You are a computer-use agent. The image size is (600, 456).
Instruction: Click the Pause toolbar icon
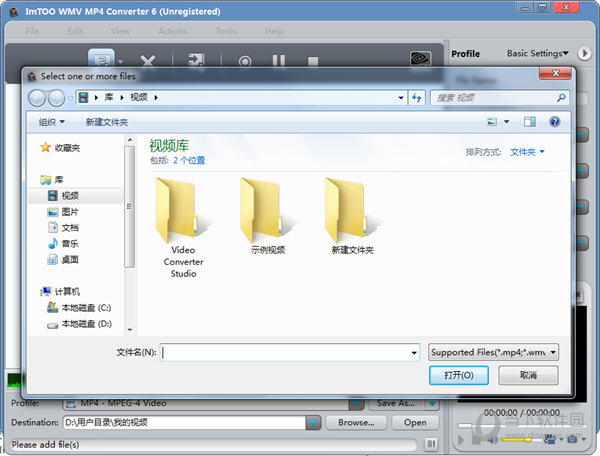pos(279,61)
